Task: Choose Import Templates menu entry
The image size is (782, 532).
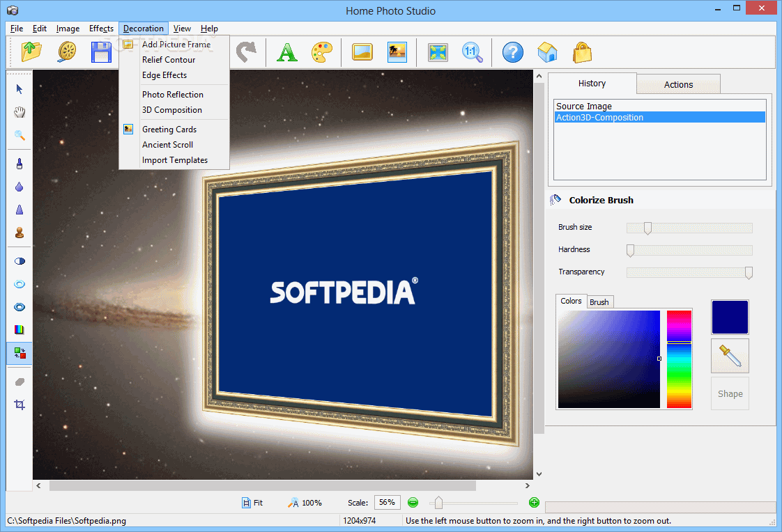Action: point(174,160)
